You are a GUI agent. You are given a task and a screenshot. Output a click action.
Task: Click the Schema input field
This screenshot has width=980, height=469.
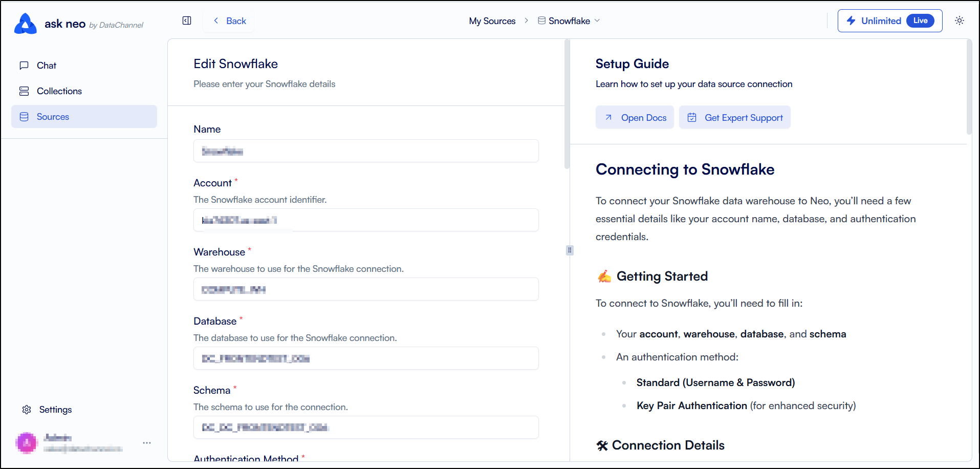[x=366, y=428]
